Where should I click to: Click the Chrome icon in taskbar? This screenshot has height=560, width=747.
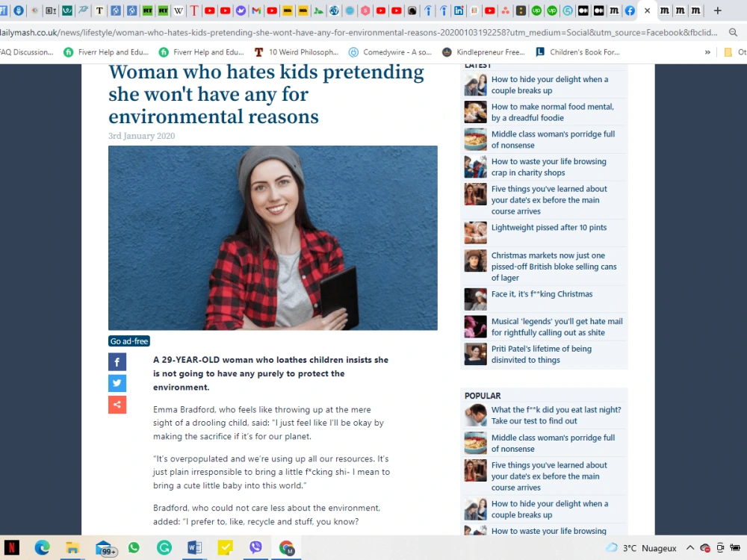pos(286,547)
